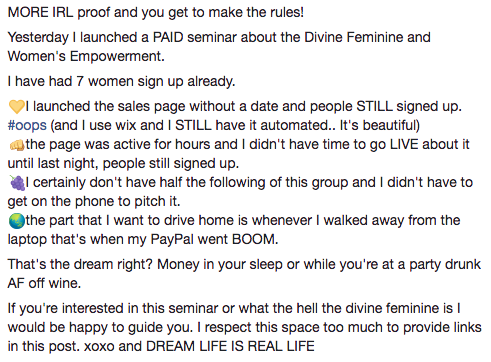This screenshot has width=491, height=362.
Task: Click the word 'PAID' in the post
Action: 168,37
